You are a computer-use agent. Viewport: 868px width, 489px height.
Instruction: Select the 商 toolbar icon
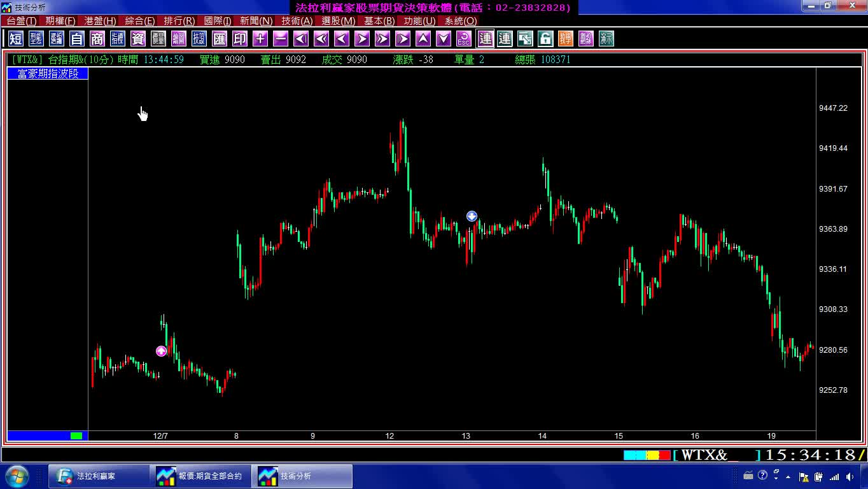tap(97, 39)
